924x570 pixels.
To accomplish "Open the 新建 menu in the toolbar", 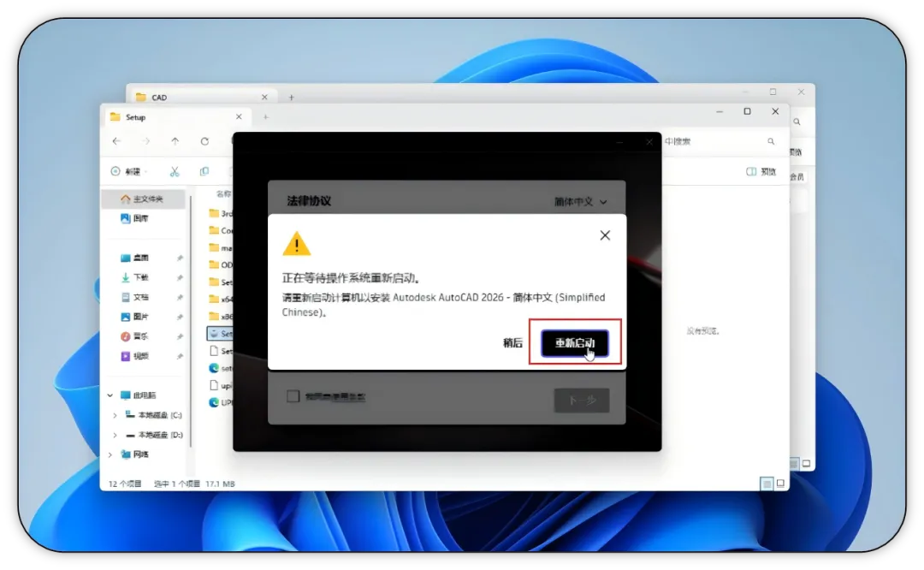I will click(129, 171).
